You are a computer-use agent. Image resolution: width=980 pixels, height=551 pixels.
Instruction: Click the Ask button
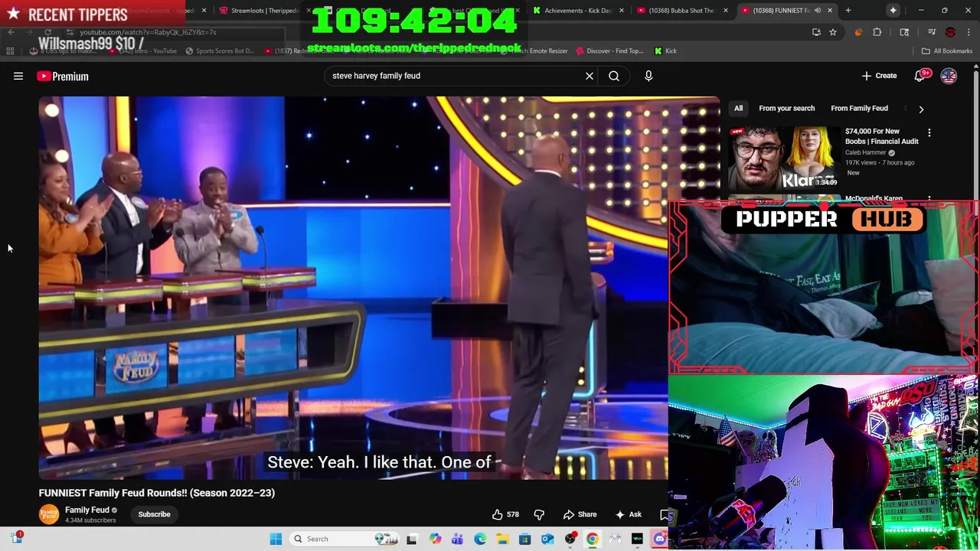pyautogui.click(x=628, y=514)
